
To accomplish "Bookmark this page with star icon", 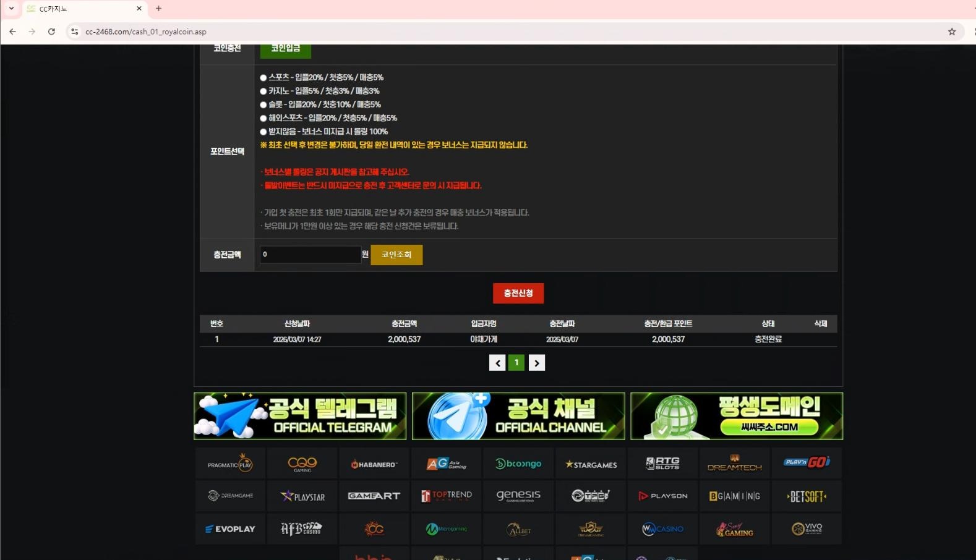I will click(x=952, y=32).
